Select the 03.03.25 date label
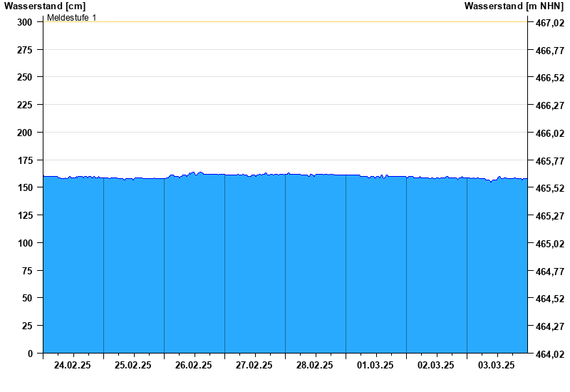 497,365
